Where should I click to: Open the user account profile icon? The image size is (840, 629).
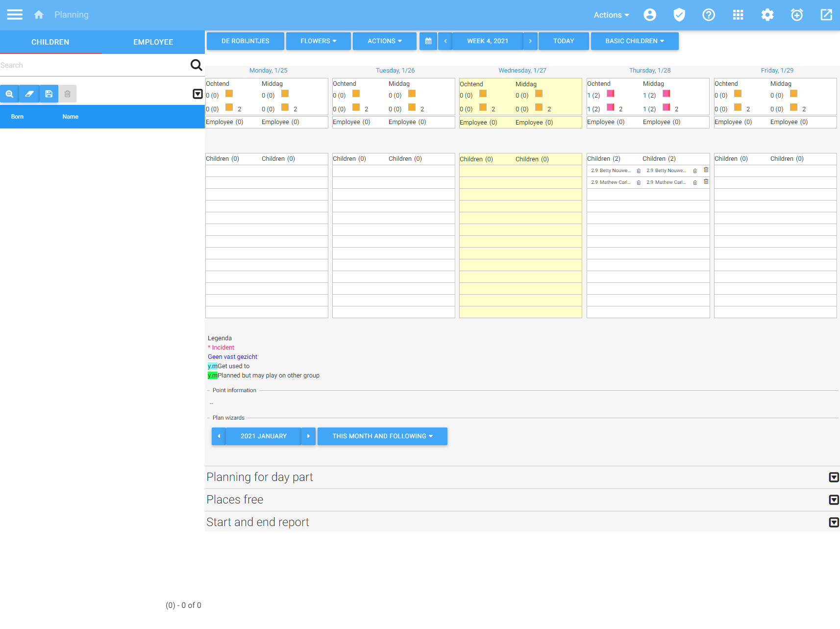click(x=650, y=15)
